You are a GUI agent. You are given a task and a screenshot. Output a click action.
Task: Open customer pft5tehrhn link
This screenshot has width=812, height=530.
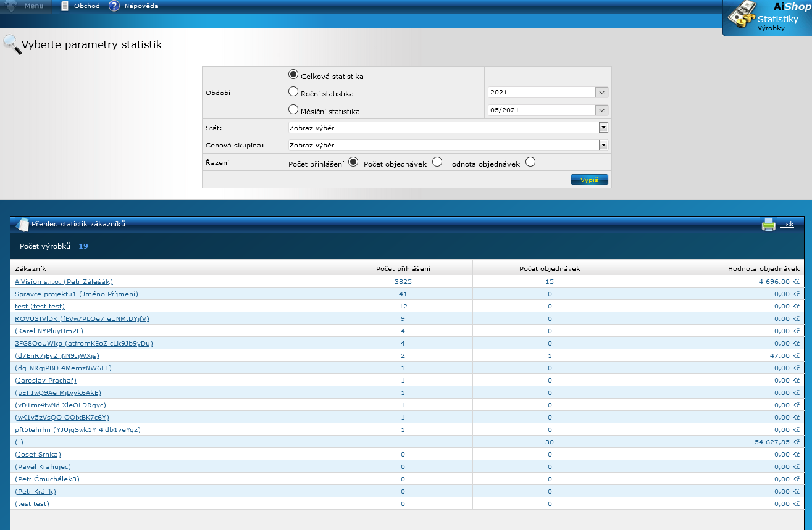tap(78, 429)
